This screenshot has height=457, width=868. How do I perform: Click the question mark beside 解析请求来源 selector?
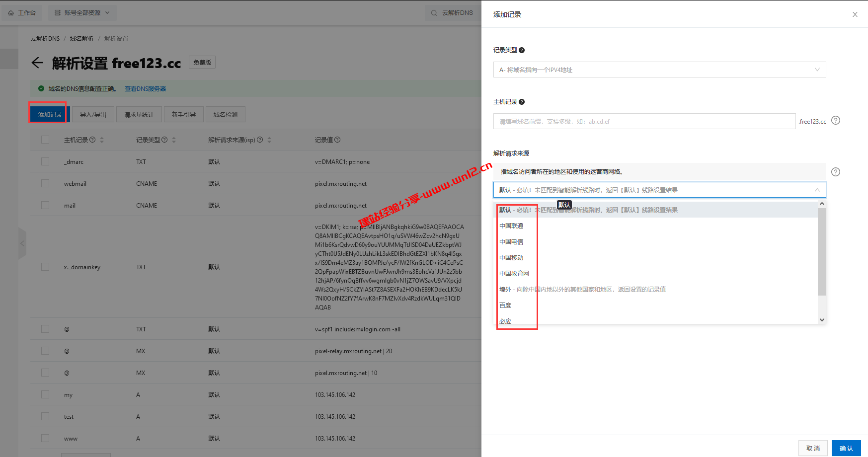click(835, 171)
